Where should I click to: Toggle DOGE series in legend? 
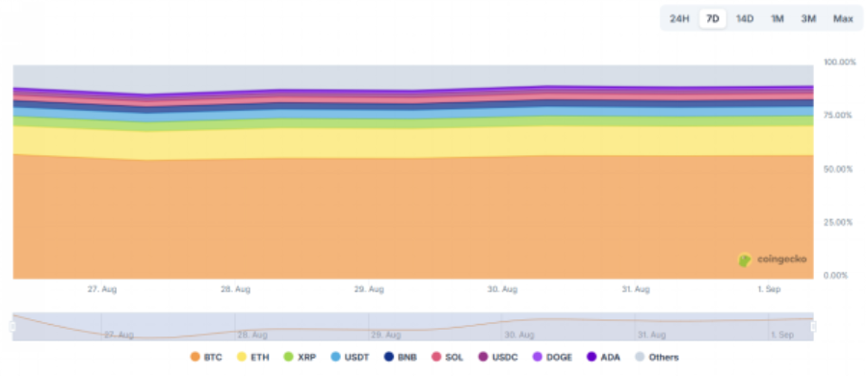[x=552, y=357]
